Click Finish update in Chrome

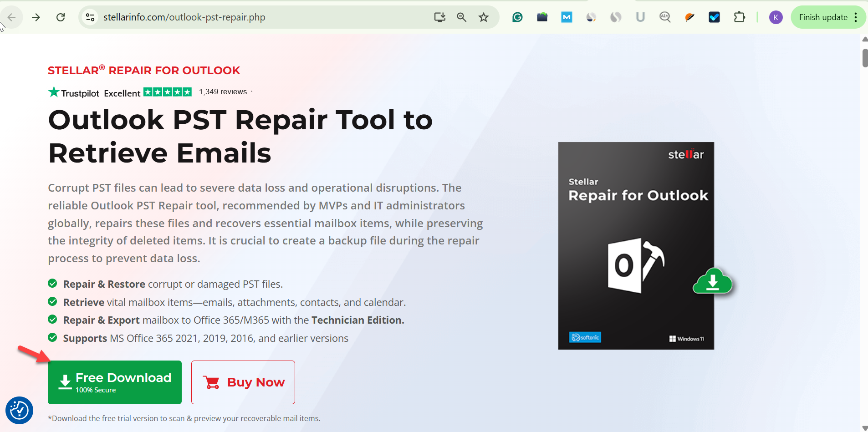click(x=823, y=17)
